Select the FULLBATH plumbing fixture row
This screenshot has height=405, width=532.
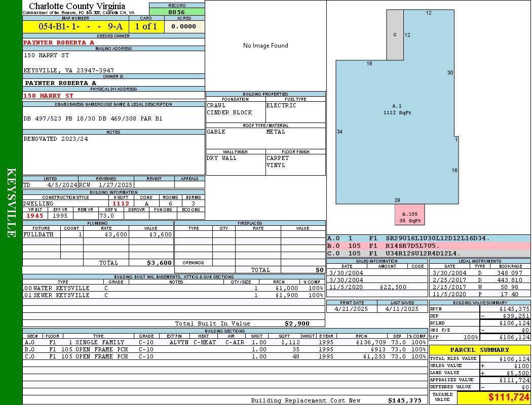click(x=98, y=234)
